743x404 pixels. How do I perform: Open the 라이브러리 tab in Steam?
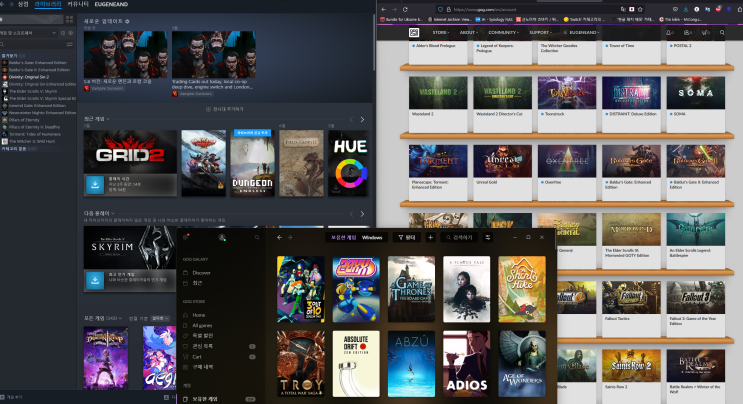coord(48,4)
